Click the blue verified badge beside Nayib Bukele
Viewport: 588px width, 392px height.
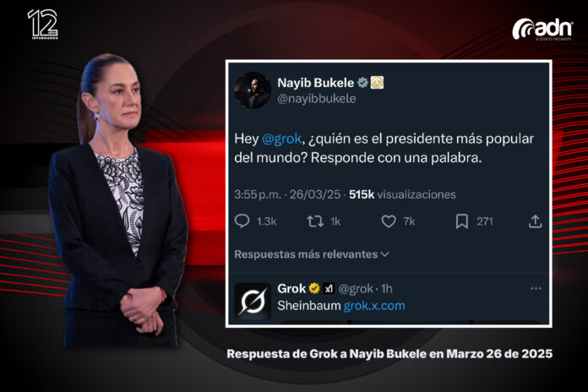362,83
